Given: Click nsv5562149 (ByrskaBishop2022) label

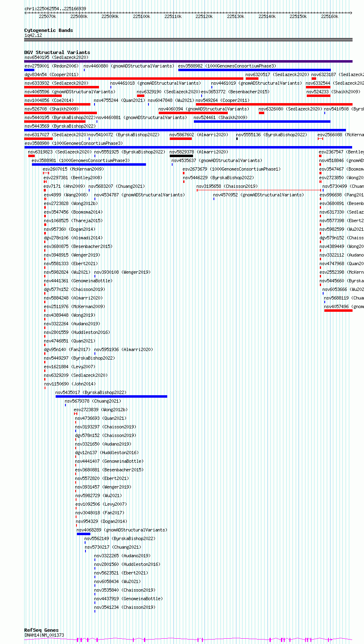Looking at the screenshot, I should (x=120, y=538).
